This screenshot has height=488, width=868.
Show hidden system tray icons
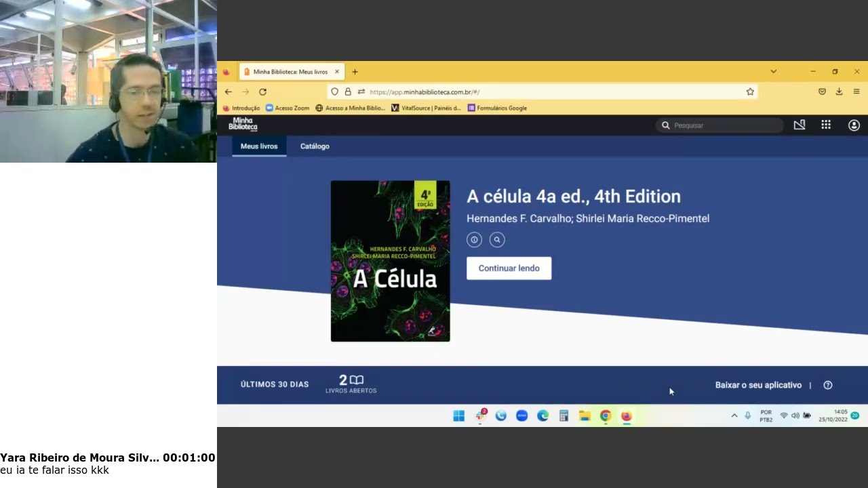click(734, 415)
